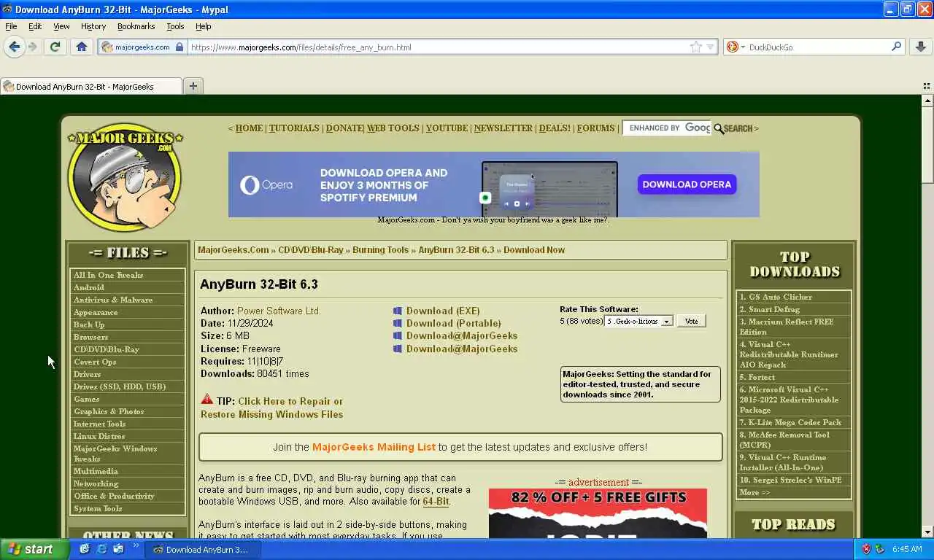Image resolution: width=934 pixels, height=560 pixels.
Task: Click the red security shield tray icon
Action: (866, 549)
